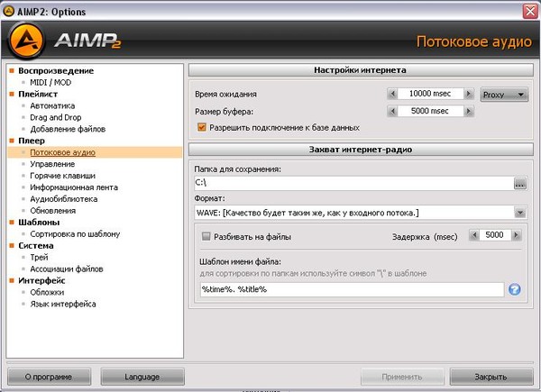The width and height of the screenshot is (541, 392).
Task: Select the Шаблоны section
Action: point(39,223)
